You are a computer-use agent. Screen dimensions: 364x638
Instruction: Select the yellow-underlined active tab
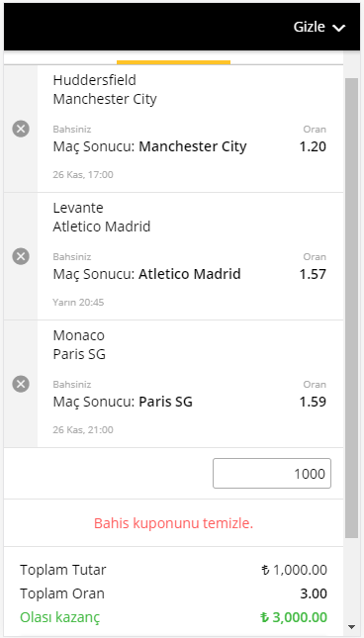[174, 58]
